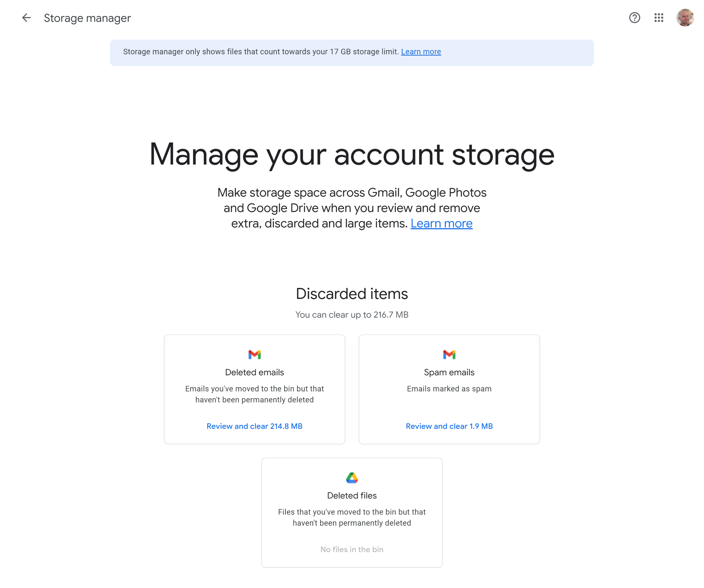Screen dimensions: 704x588
Task: Expand the Deleted files bin section
Action: point(351,512)
